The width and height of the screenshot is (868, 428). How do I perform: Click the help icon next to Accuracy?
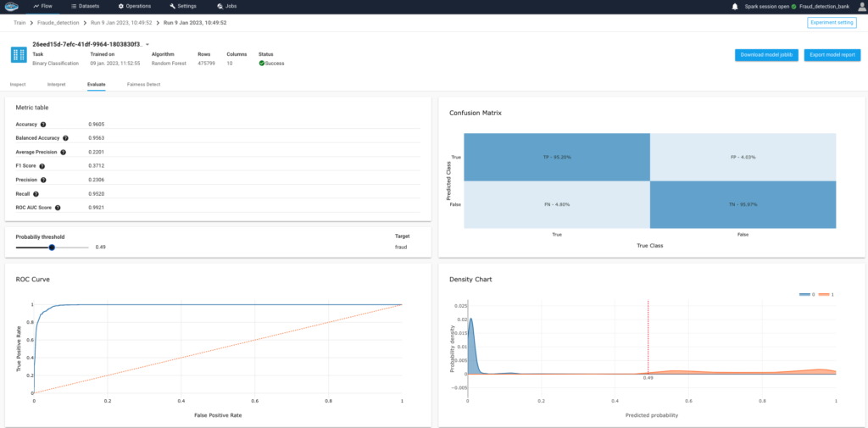click(x=43, y=125)
